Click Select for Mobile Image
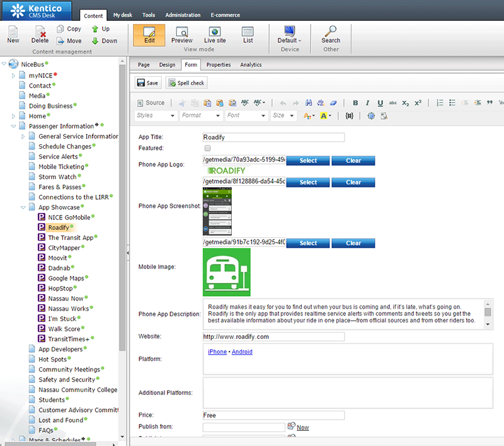 (308, 243)
